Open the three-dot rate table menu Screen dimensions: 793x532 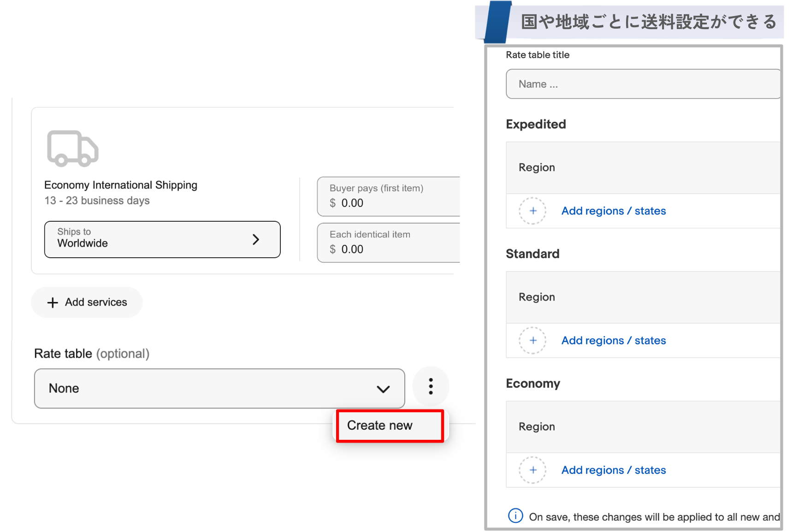(x=431, y=386)
